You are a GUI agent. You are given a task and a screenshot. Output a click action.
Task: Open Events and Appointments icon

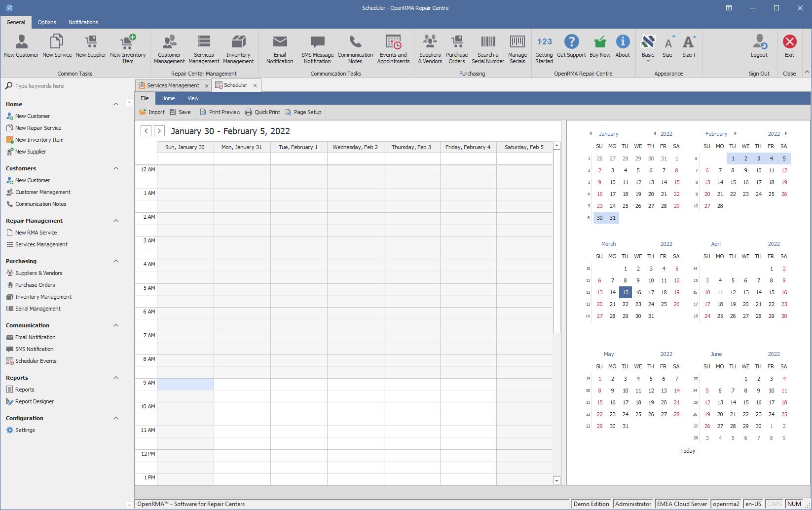[x=393, y=49]
